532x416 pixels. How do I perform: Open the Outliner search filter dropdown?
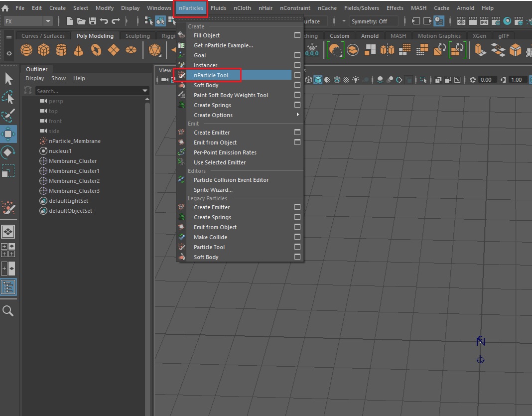[145, 91]
